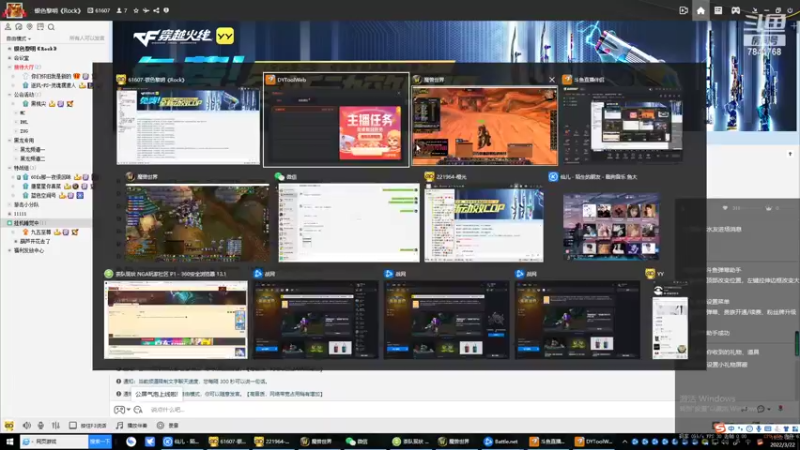Click the YY owl mascot icon bottom left

pyautogui.click(x=9, y=425)
